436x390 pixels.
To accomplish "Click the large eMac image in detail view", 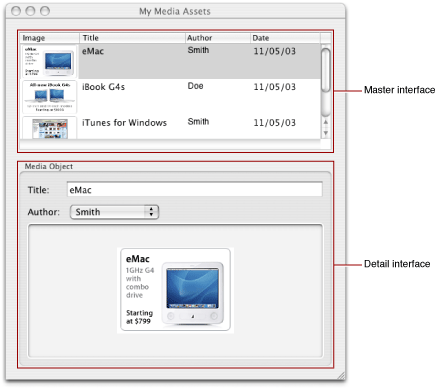I will pos(175,290).
